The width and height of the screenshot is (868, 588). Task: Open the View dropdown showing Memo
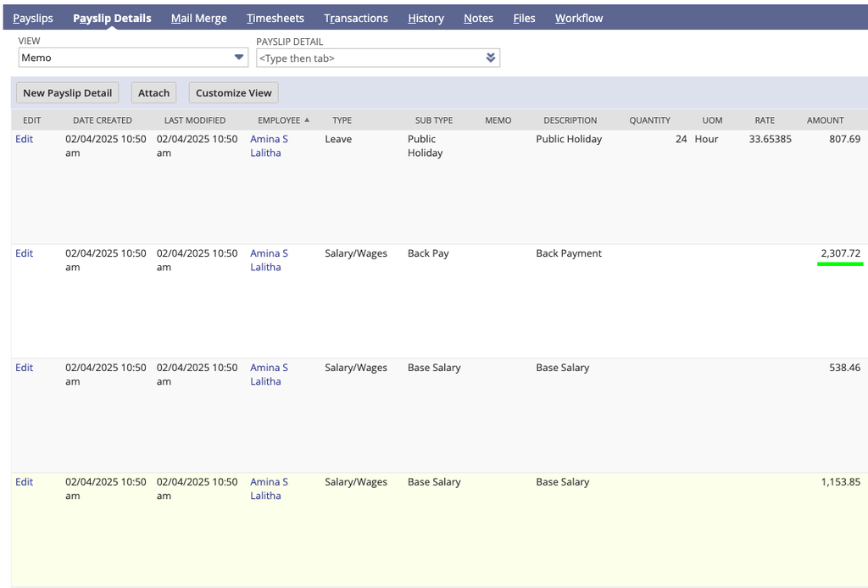(x=133, y=58)
